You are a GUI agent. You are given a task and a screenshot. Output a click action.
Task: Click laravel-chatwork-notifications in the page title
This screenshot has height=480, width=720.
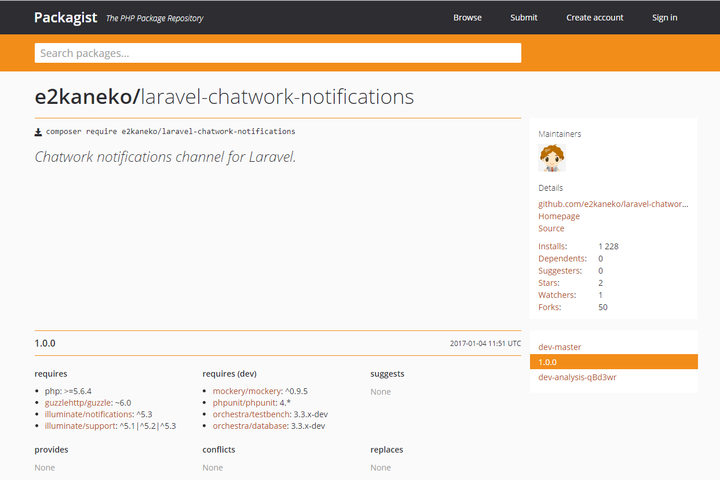coord(277,97)
